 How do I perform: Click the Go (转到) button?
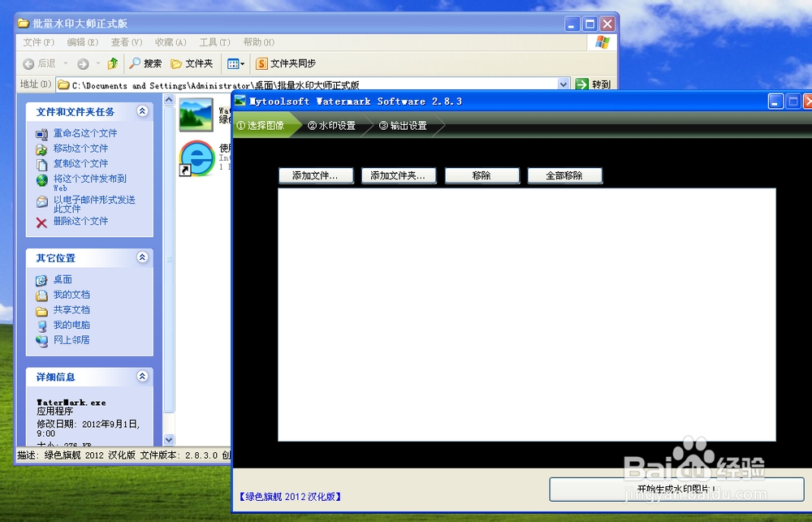point(594,84)
